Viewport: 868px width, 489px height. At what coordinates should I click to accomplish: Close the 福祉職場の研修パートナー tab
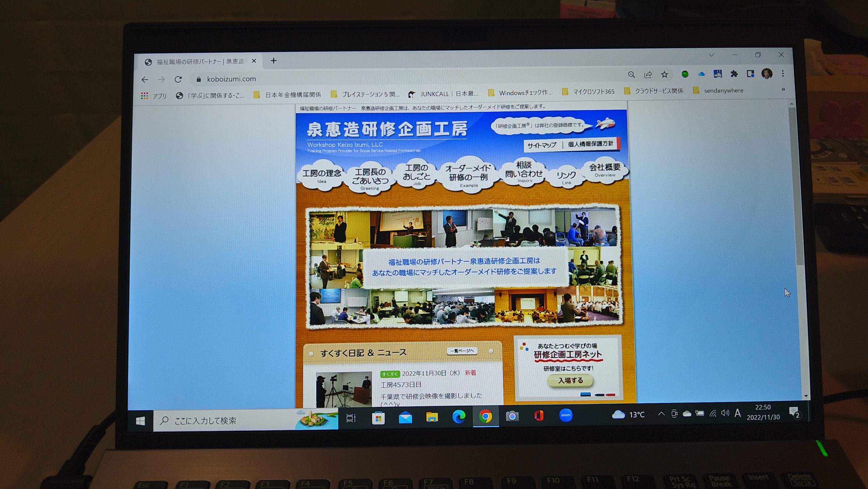254,61
